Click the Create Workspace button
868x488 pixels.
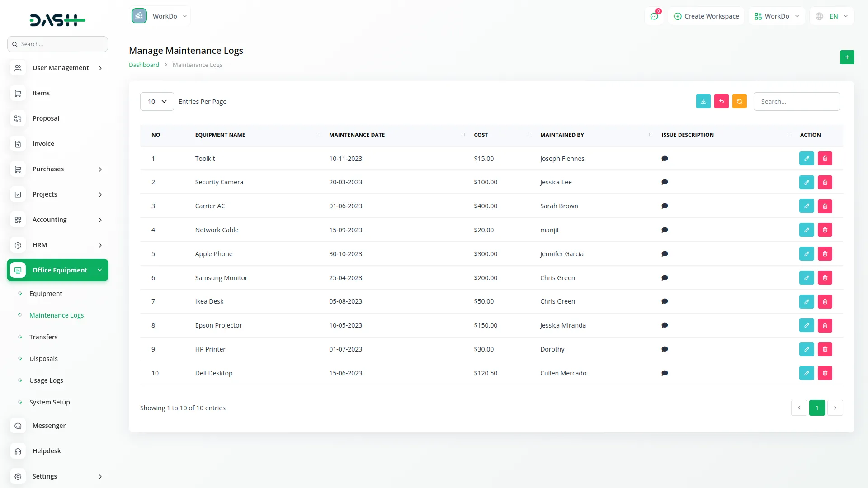point(706,16)
